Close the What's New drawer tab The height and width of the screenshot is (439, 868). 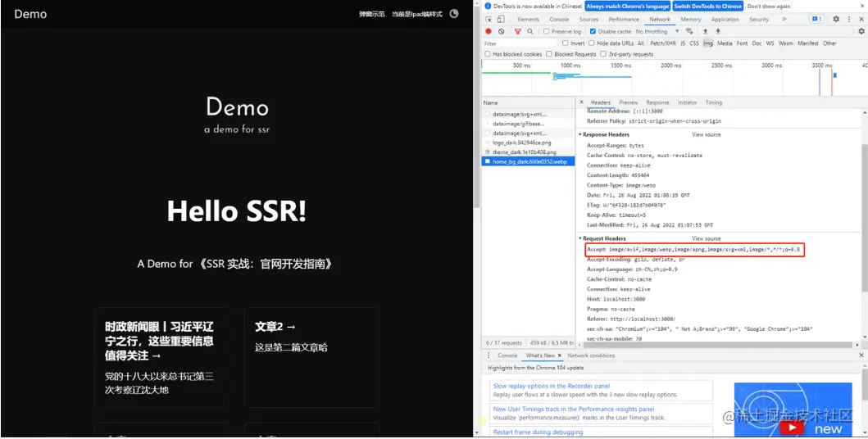pyautogui.click(x=560, y=355)
